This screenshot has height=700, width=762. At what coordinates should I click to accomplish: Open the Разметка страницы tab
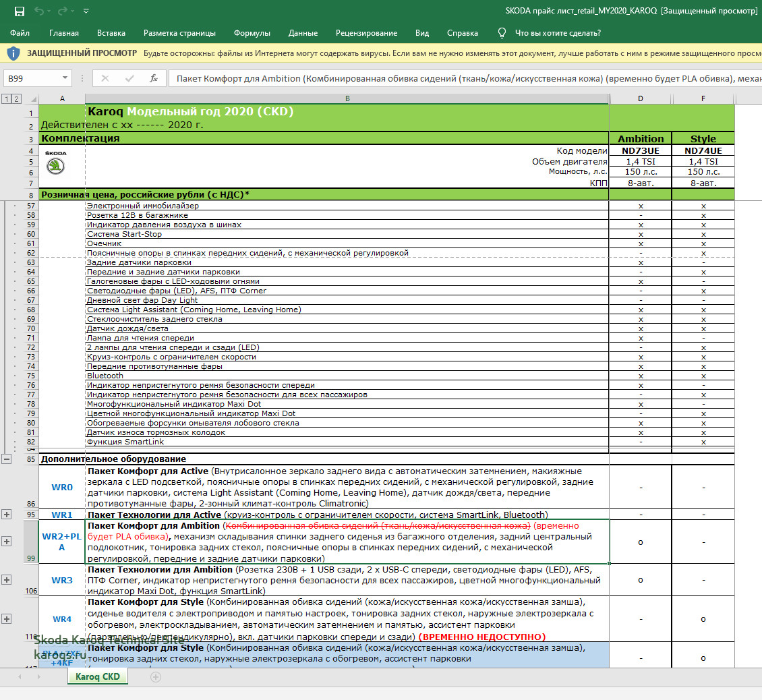pyautogui.click(x=179, y=33)
